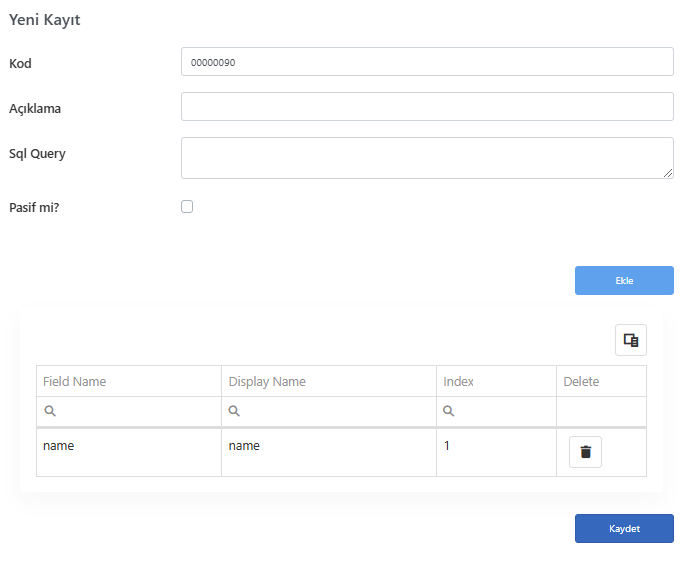
Task: Click the Sql Query textarea resize handle
Action: click(x=668, y=173)
